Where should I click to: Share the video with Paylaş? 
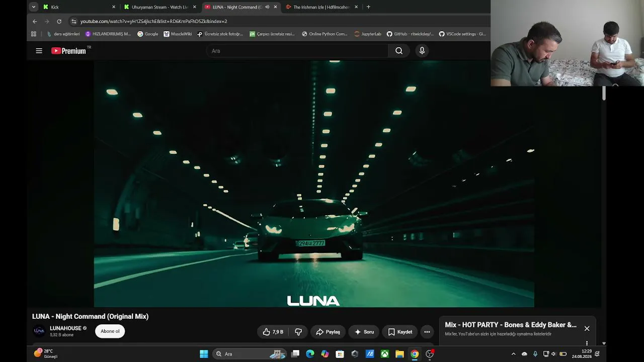(328, 332)
